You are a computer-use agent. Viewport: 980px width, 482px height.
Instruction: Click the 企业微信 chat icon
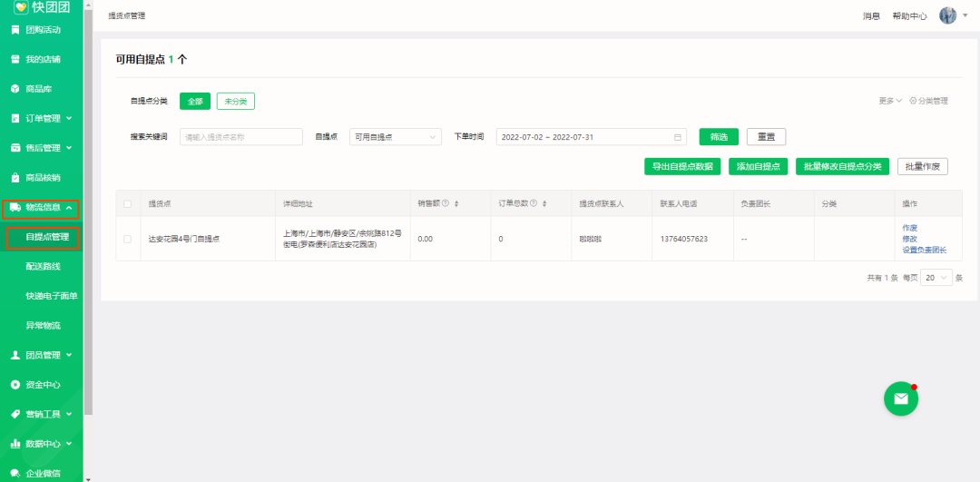point(15,473)
